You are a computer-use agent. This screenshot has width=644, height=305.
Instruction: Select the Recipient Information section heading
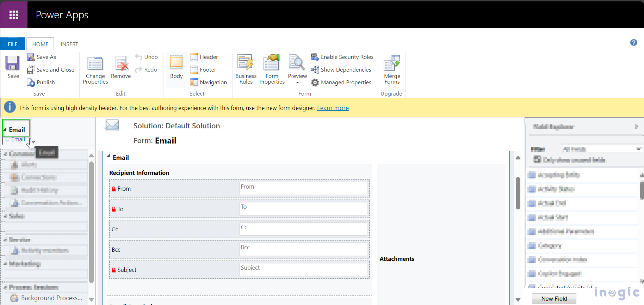coord(139,173)
